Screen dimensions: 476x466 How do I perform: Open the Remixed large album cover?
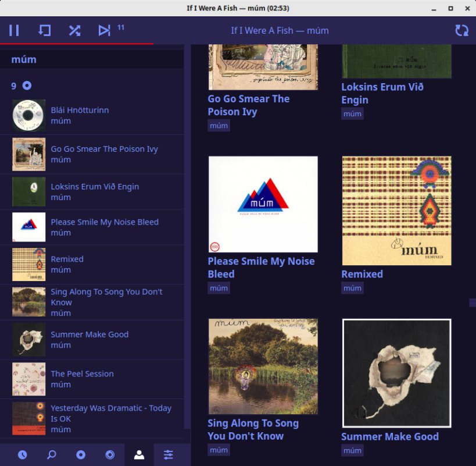tap(397, 211)
